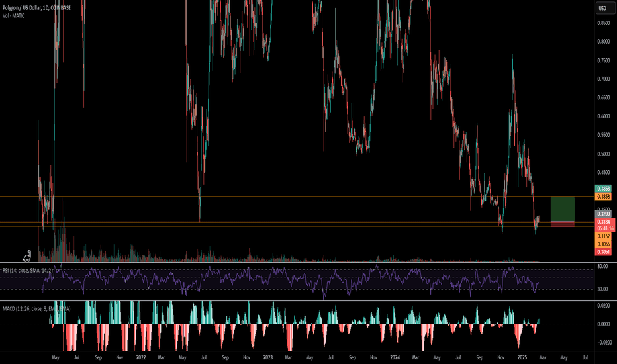Click the 0.5000 price axis tick
Viewport: 617px width, 364px height.
pyautogui.click(x=603, y=154)
